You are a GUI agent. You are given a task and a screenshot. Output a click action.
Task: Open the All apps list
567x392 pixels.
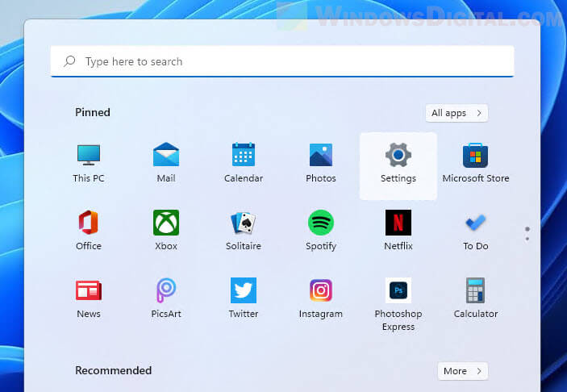457,113
